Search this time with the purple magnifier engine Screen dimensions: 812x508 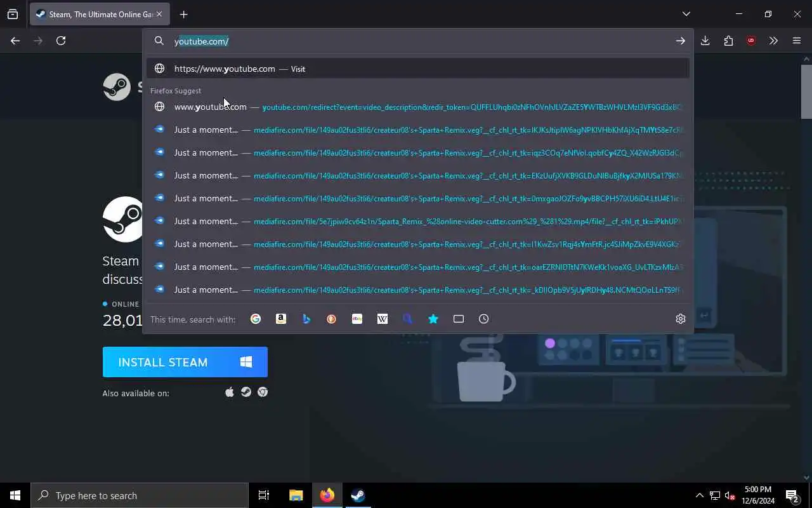click(x=408, y=319)
